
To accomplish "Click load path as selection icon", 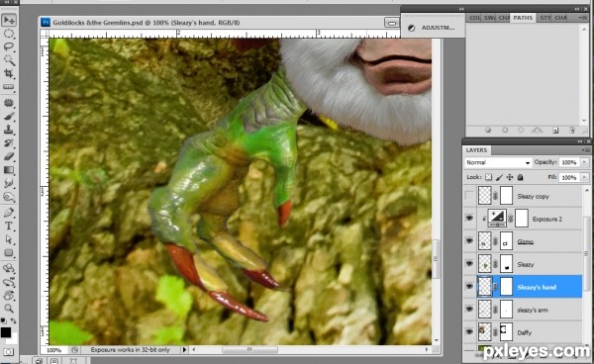I will pos(521,131).
